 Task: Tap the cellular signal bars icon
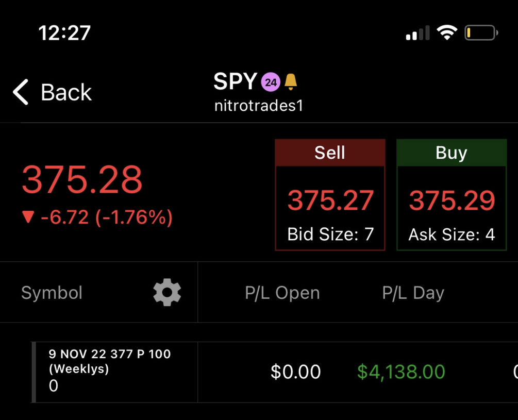[x=417, y=35]
